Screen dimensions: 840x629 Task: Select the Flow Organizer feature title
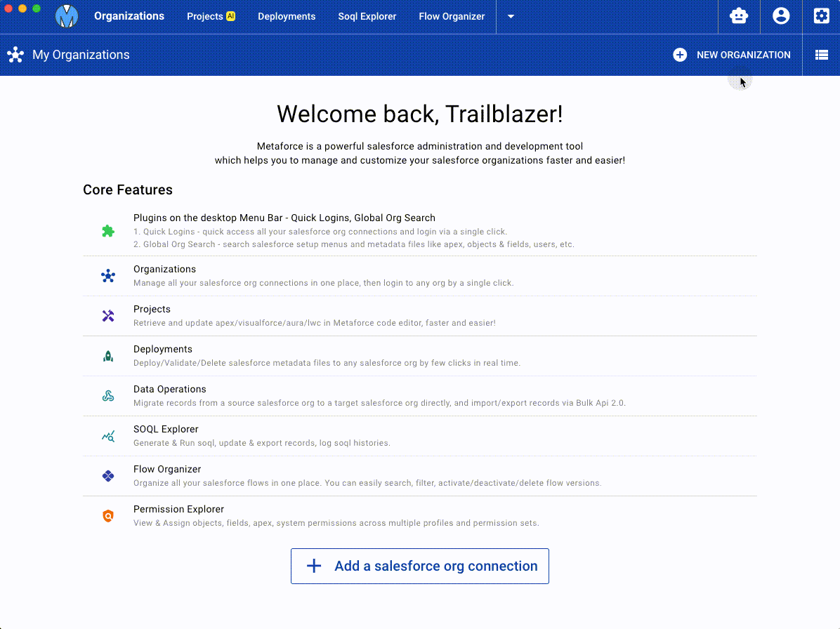pos(167,470)
